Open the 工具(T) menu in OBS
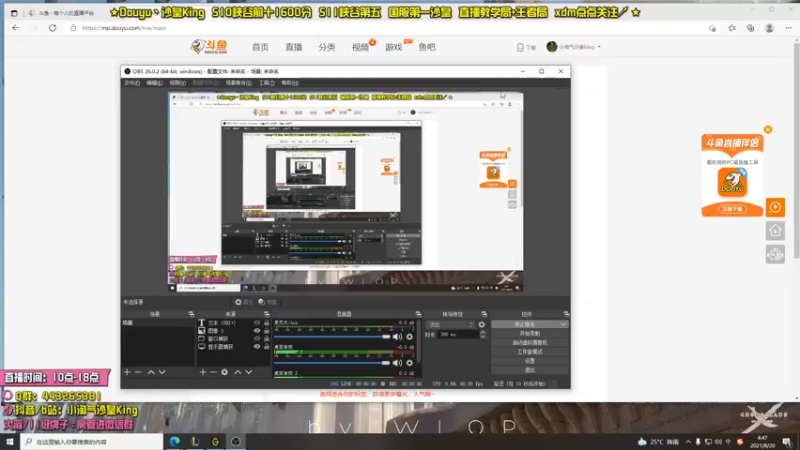The image size is (800, 450). tap(266, 83)
